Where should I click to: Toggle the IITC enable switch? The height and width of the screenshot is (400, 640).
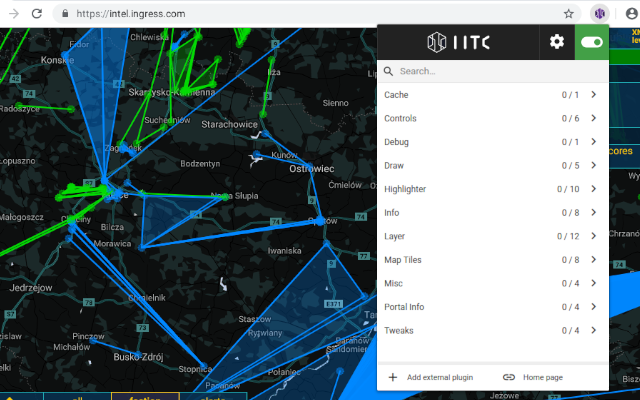(591, 42)
